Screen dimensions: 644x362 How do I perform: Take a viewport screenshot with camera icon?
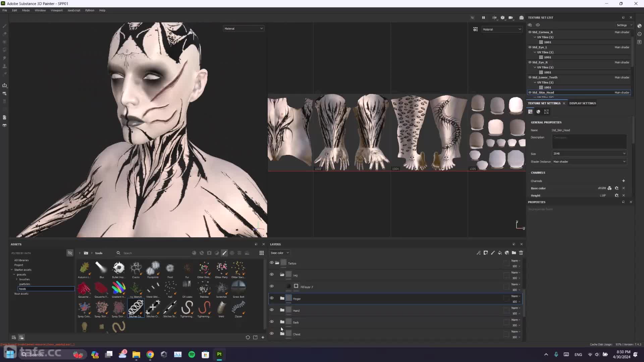(521, 17)
